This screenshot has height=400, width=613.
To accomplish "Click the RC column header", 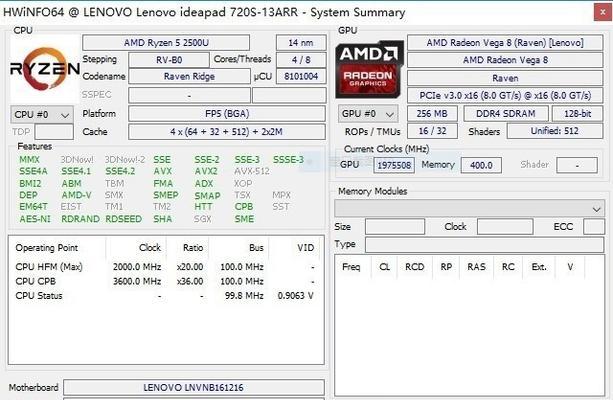I will click(x=508, y=267).
